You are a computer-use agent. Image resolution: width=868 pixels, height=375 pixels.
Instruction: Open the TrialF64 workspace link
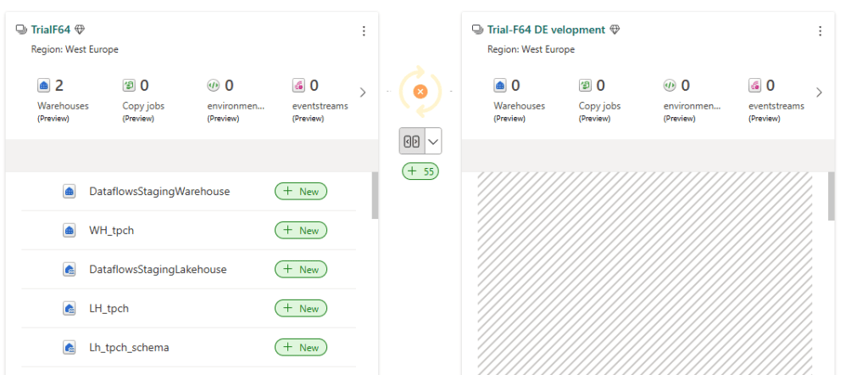pyautogui.click(x=51, y=30)
